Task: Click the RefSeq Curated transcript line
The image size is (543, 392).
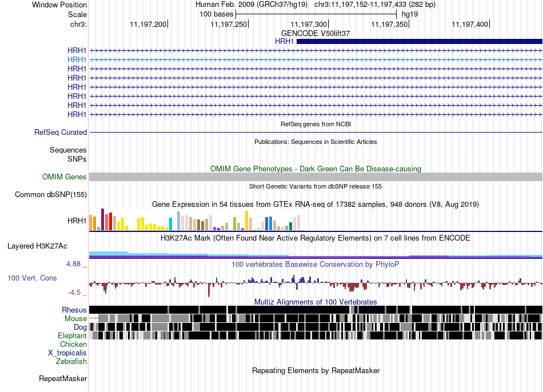Action: 316,132
